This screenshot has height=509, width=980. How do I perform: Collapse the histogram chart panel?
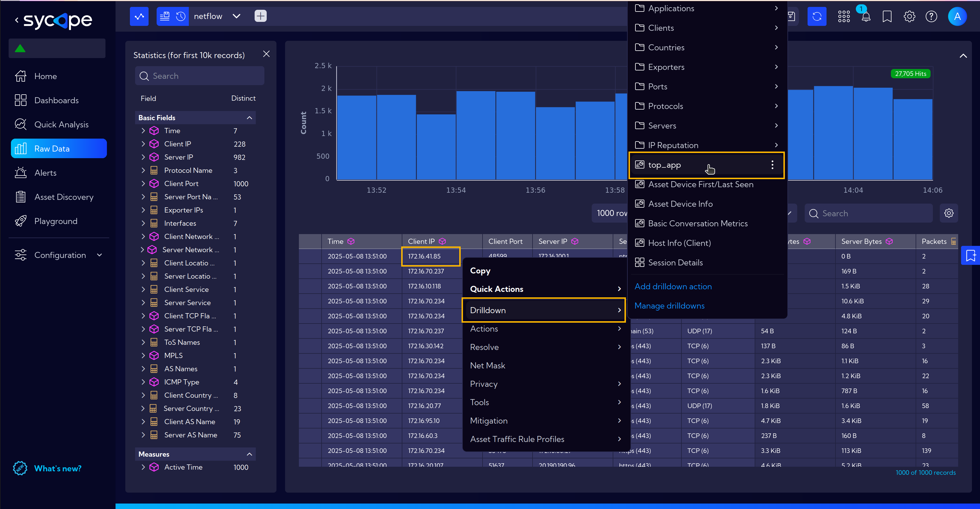[x=963, y=56]
